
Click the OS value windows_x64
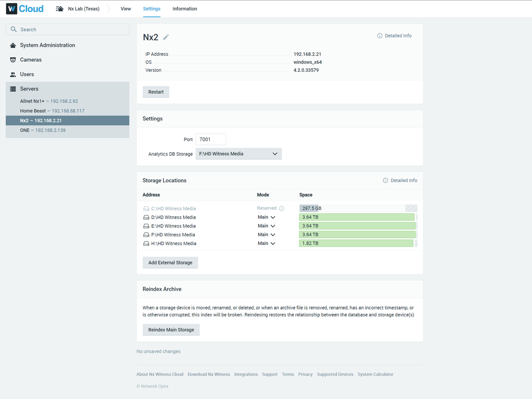[308, 62]
